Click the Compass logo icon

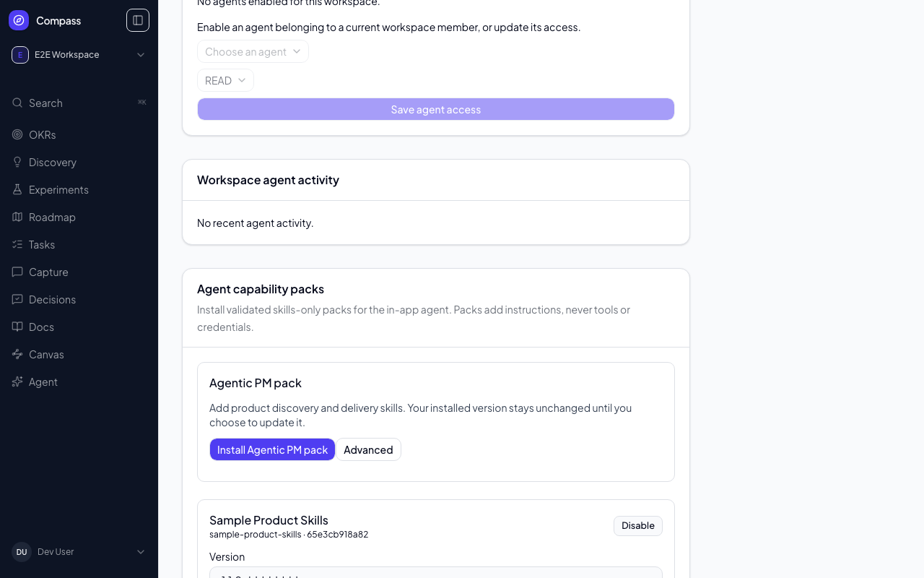pos(19,20)
